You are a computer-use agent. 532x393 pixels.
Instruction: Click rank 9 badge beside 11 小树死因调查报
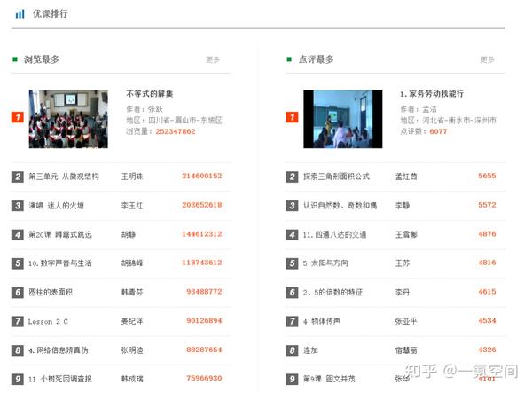pyautogui.click(x=18, y=379)
